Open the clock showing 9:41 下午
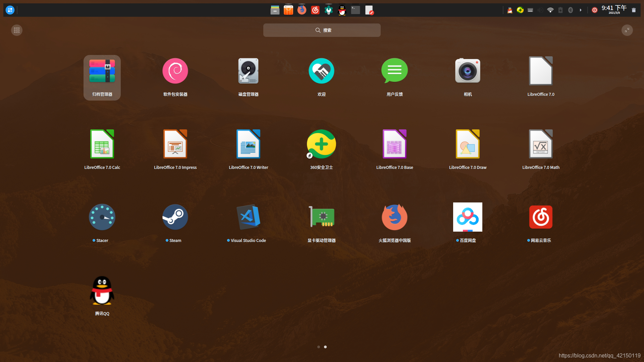Image resolution: width=644 pixels, height=362 pixels. pyautogui.click(x=614, y=10)
